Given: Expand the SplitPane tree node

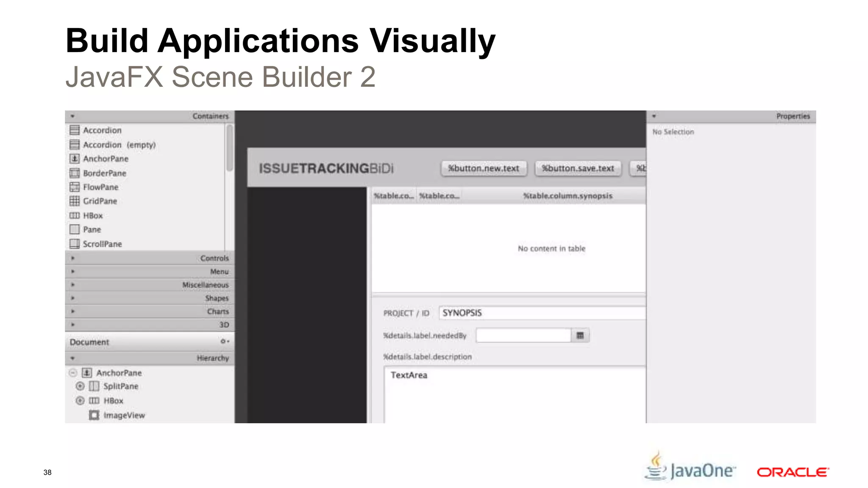Looking at the screenshot, I should 80,386.
